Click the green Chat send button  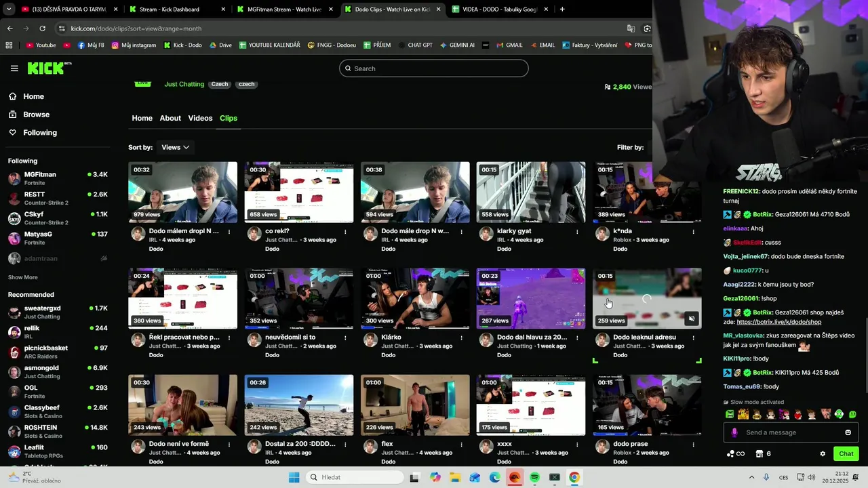(846, 454)
